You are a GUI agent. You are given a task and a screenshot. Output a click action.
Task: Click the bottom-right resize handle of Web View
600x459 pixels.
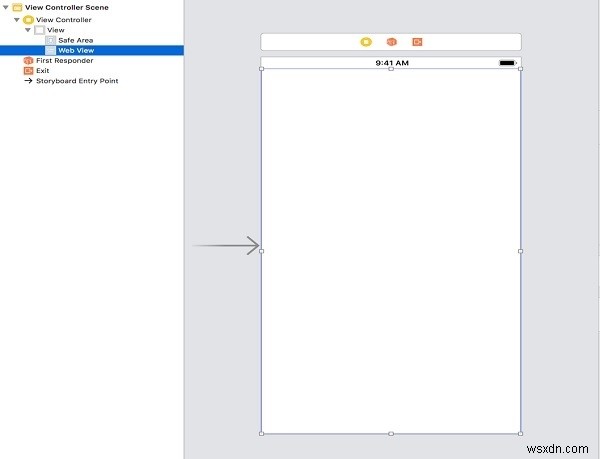pos(520,434)
